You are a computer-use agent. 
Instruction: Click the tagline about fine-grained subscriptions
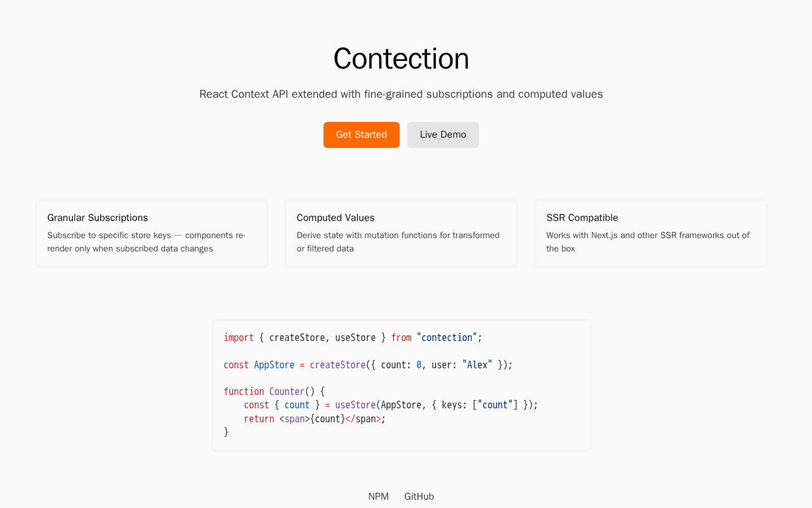click(401, 94)
